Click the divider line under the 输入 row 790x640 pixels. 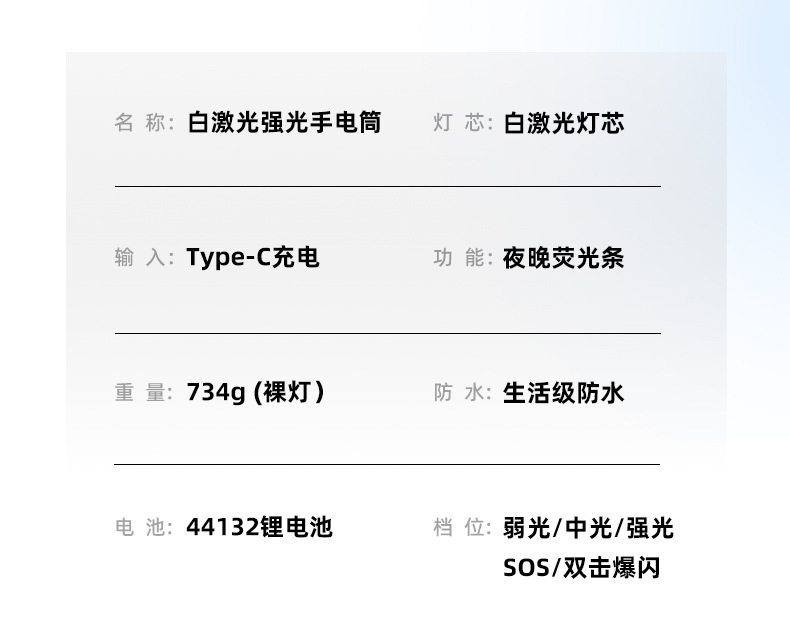387,333
